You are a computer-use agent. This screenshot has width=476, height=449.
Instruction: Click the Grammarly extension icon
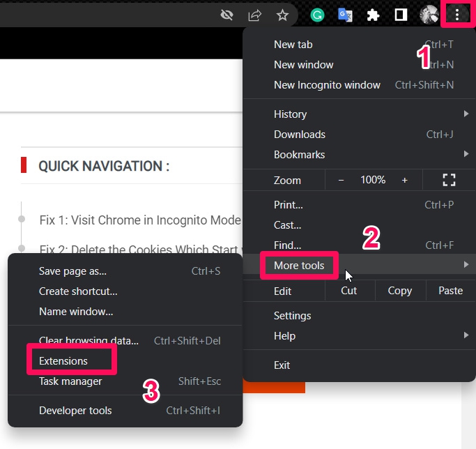(317, 15)
